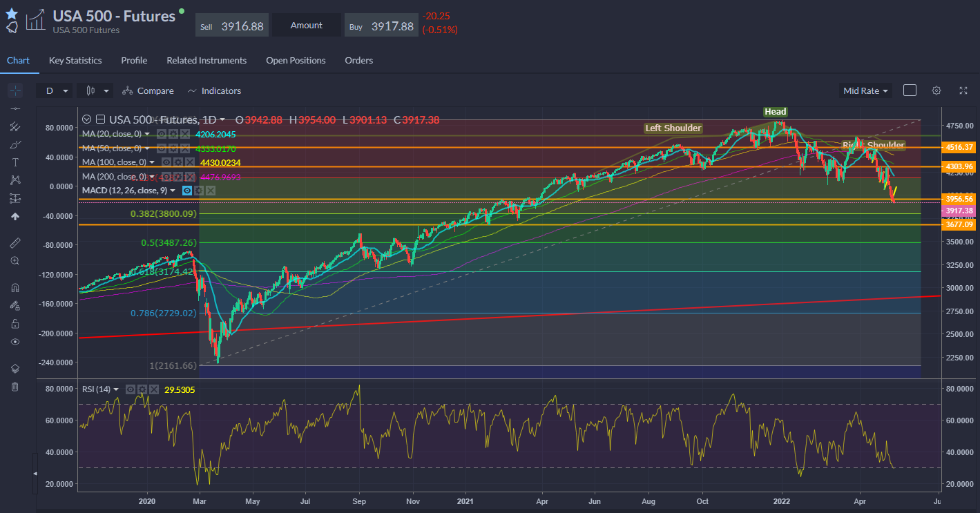
Task: Toggle visibility of MA 100 indicator
Action: point(166,162)
